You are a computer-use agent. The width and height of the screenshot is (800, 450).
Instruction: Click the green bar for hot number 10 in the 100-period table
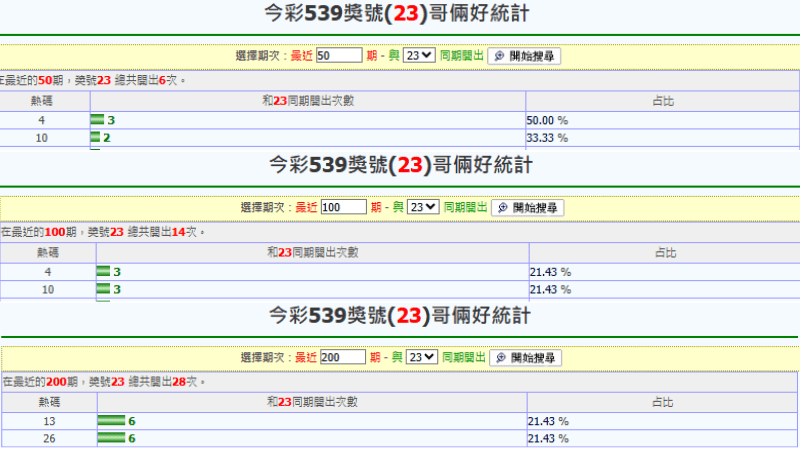point(103,289)
